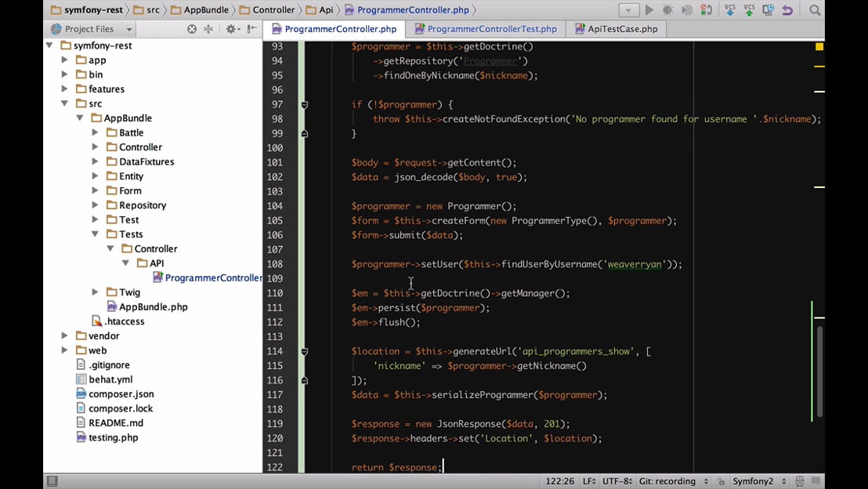The image size is (868, 489).
Task: Expand the Twig folder
Action: tap(95, 292)
